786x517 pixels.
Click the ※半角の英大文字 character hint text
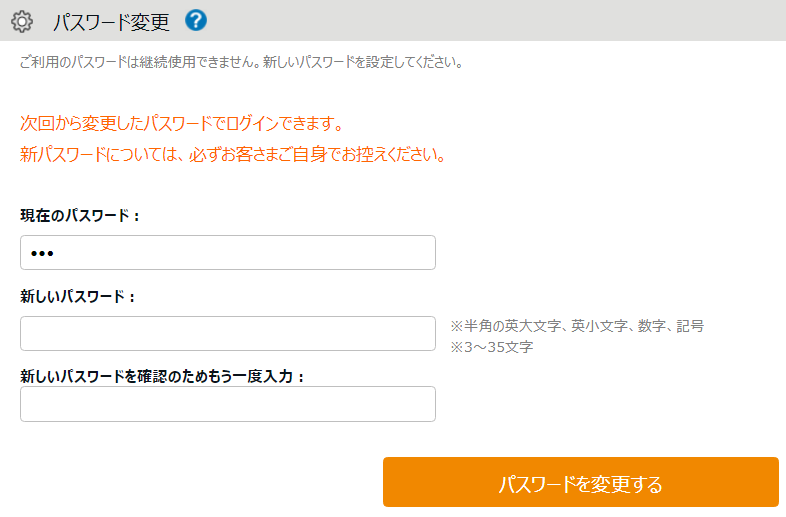(577, 326)
